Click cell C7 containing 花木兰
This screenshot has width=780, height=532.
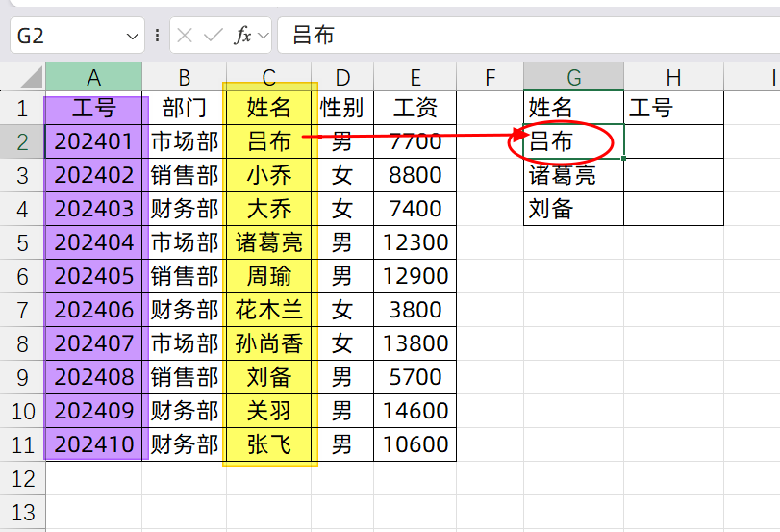268,310
